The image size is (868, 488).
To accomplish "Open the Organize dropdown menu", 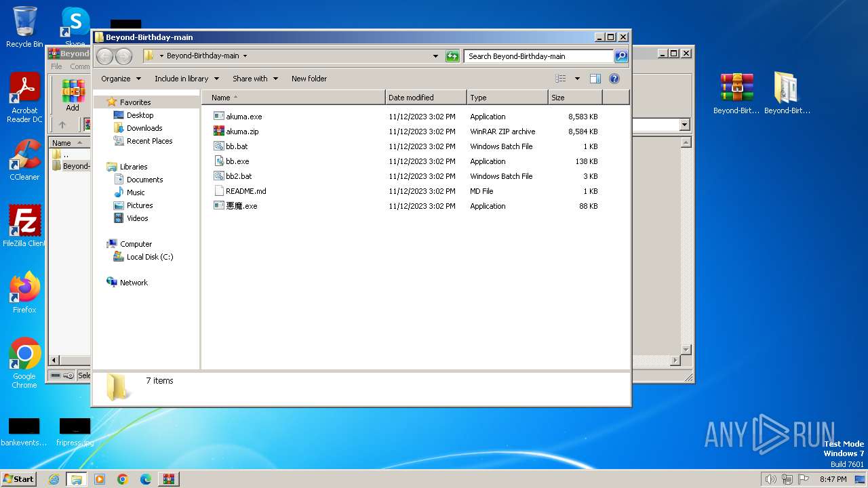I will click(x=121, y=79).
